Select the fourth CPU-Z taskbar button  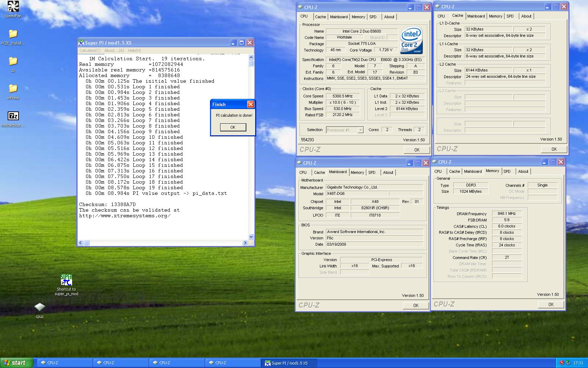(233, 363)
